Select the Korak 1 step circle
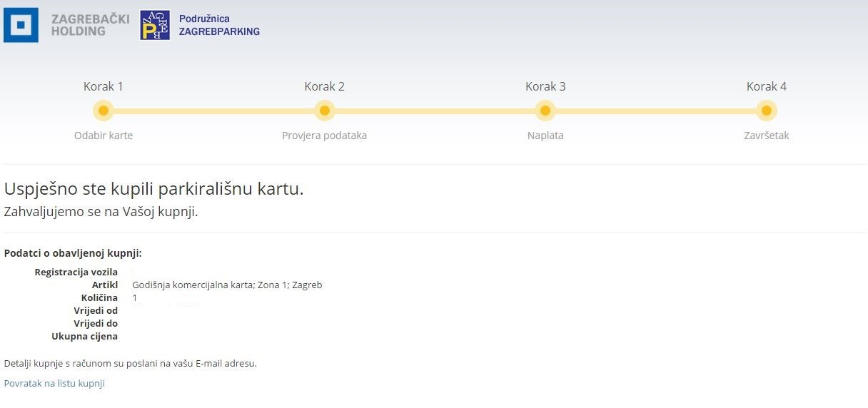This screenshot has width=868, height=408. [x=104, y=111]
